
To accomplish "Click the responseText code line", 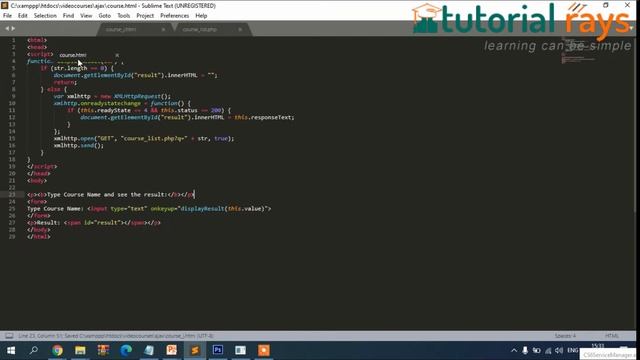I will (187, 118).
